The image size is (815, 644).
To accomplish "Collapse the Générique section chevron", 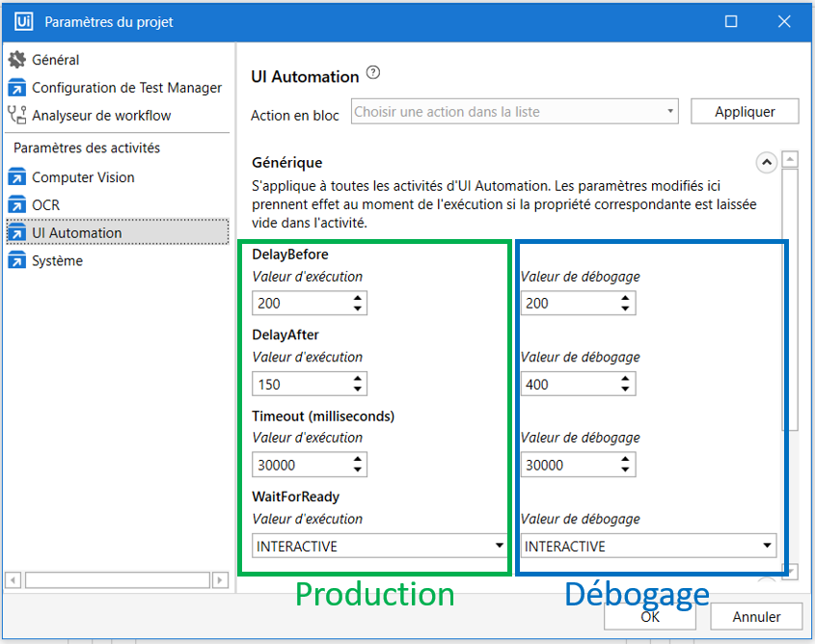I will tap(767, 162).
